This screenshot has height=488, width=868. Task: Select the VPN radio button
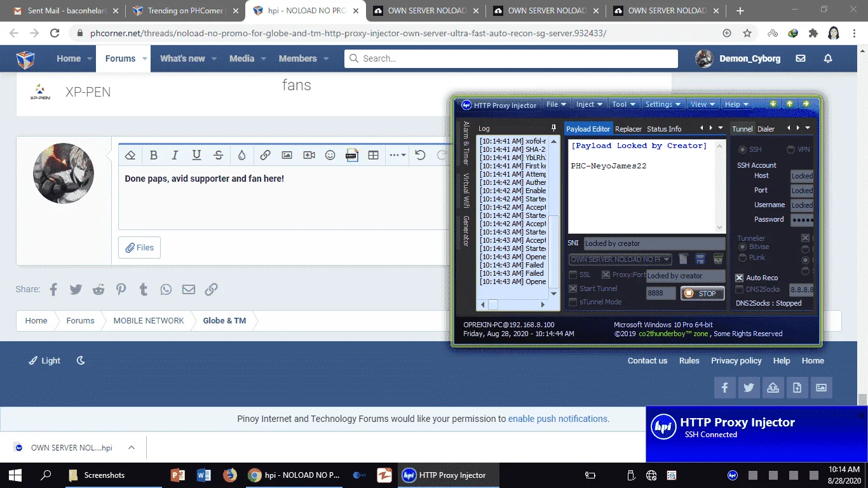coord(790,149)
